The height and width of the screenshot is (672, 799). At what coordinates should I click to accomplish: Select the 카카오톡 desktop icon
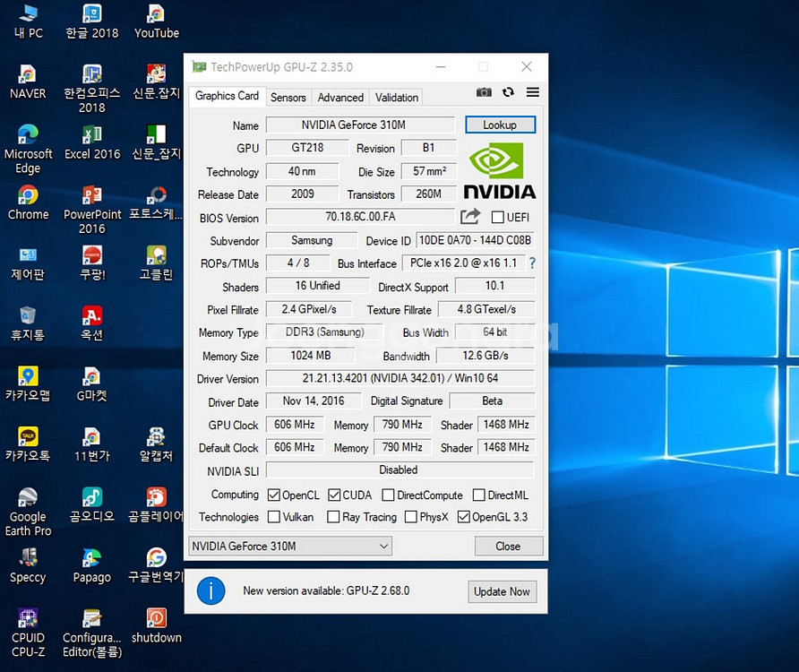point(28,445)
